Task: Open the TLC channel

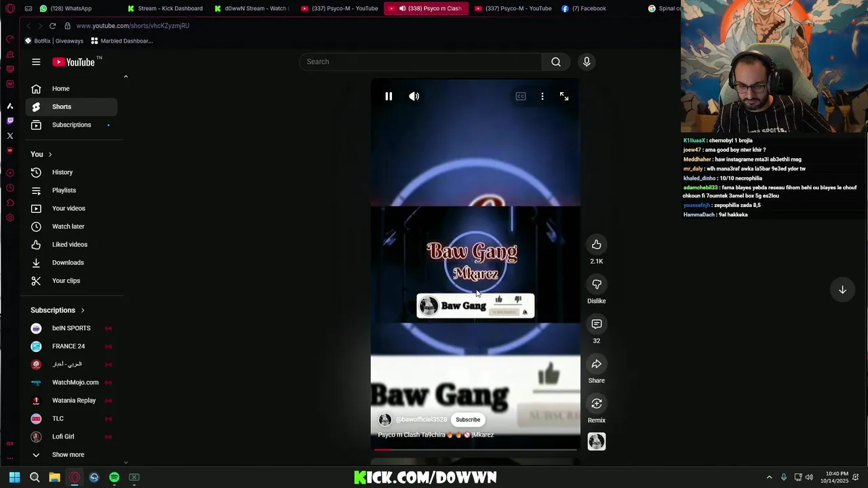Action: [x=71, y=419]
